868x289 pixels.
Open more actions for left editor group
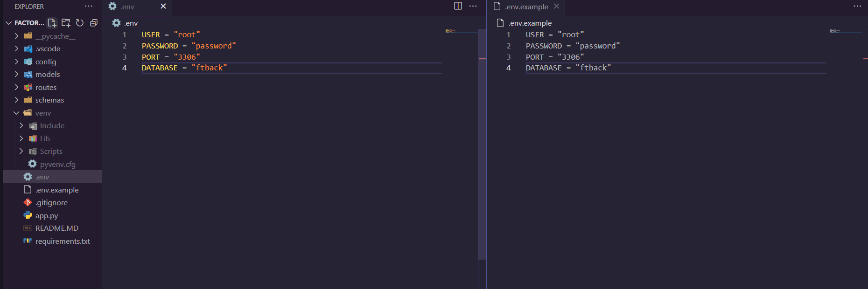(473, 6)
